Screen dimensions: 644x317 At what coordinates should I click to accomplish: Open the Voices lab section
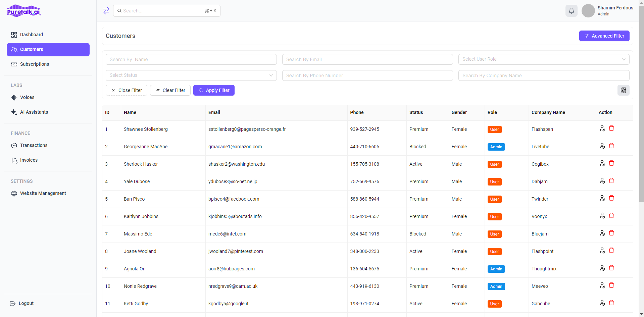click(x=27, y=97)
